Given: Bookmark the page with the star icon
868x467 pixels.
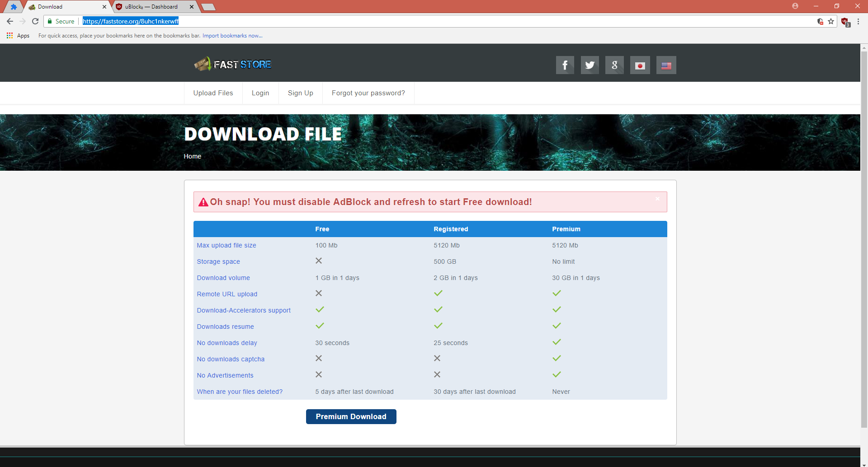Looking at the screenshot, I should (831, 21).
